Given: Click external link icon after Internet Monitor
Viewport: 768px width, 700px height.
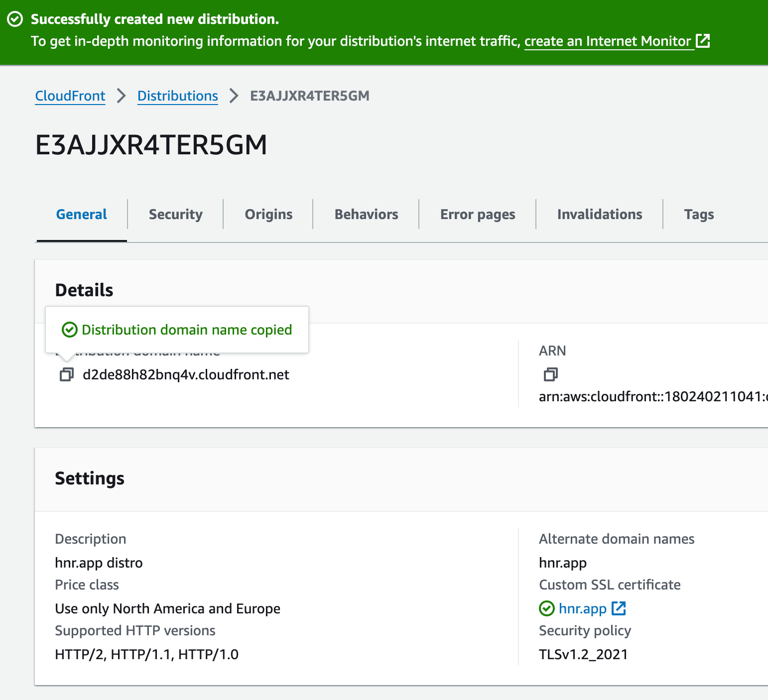Looking at the screenshot, I should point(703,41).
